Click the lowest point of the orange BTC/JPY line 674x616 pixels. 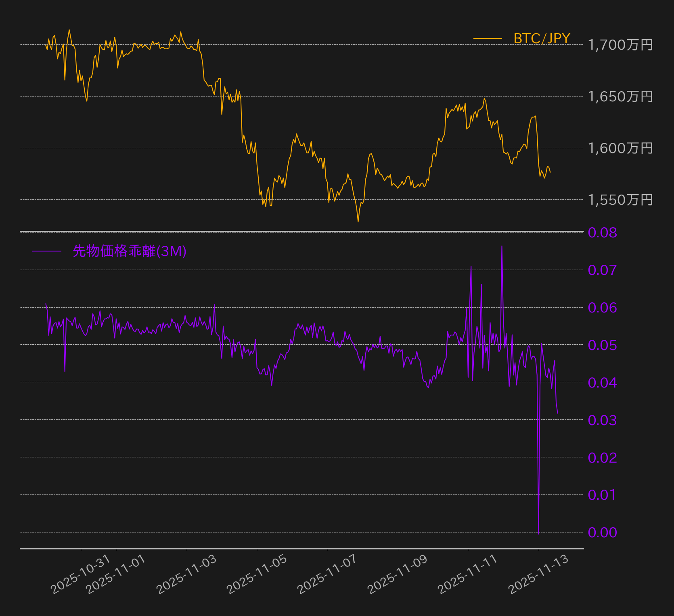[x=358, y=221]
